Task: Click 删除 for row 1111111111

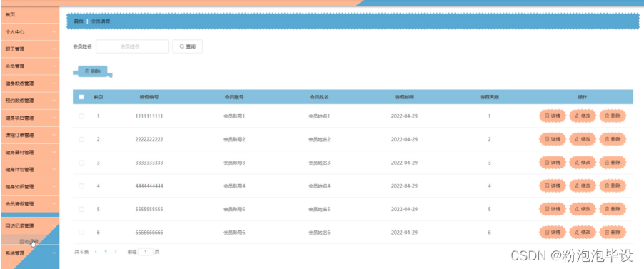Action: coord(613,116)
